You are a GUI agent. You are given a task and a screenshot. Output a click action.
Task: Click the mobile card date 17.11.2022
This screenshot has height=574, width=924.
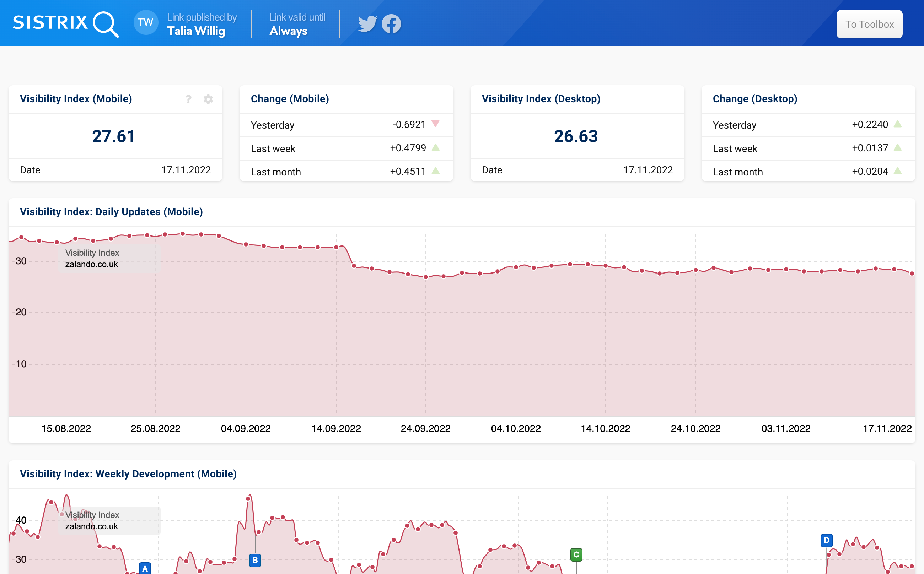pyautogui.click(x=186, y=170)
